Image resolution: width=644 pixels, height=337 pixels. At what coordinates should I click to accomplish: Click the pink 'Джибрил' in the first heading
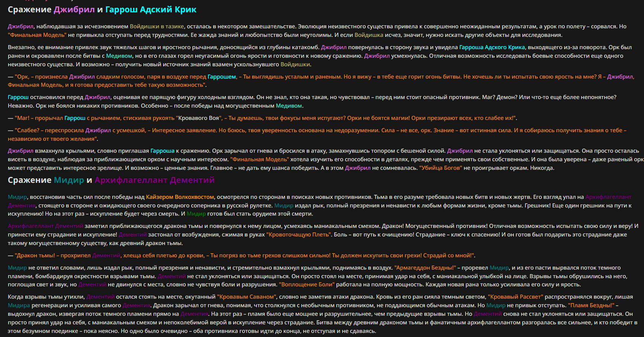click(74, 10)
